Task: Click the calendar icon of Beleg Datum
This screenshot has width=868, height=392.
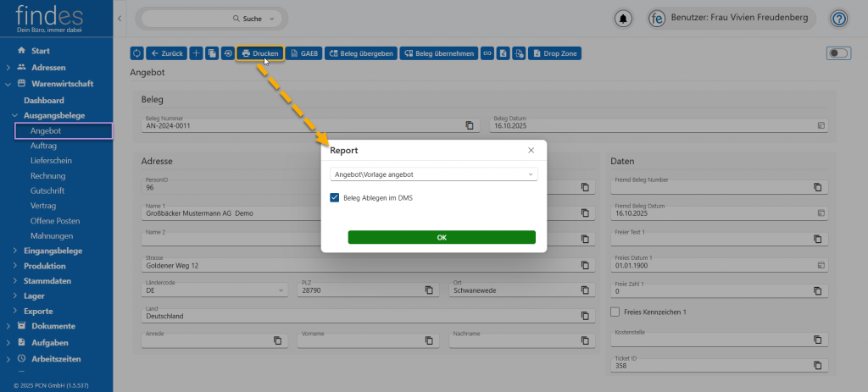Action: tap(820, 125)
